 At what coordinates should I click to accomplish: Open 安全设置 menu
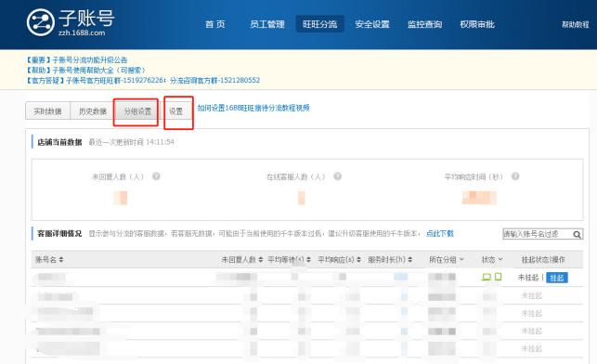click(372, 24)
